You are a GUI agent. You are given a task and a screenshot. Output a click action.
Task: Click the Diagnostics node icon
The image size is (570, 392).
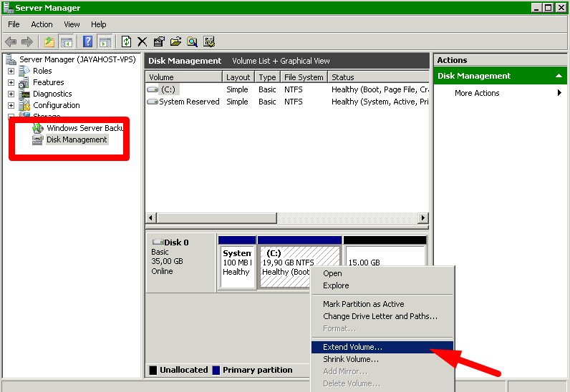point(25,94)
